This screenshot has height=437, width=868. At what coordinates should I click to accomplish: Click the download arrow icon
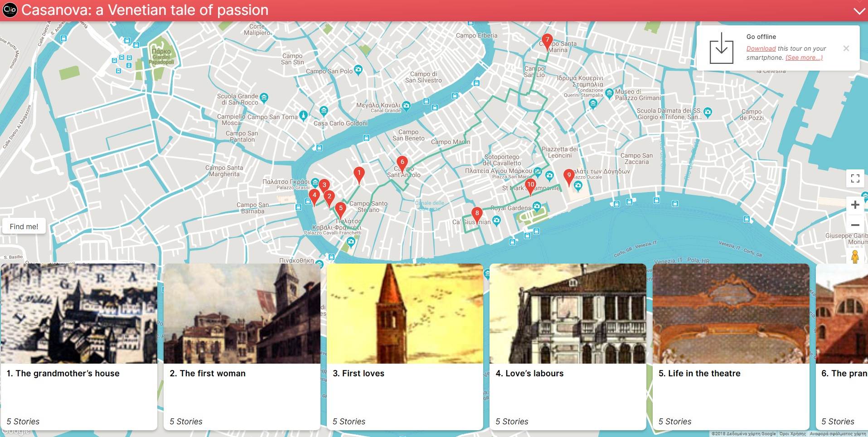pos(721,48)
